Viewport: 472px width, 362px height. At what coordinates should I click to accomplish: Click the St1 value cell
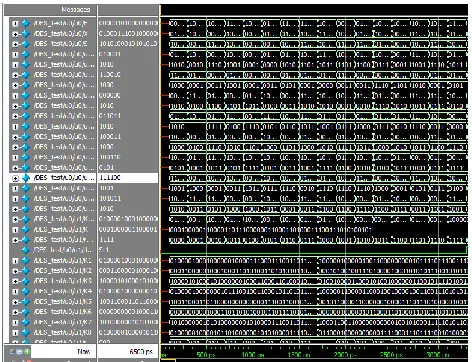point(104,250)
